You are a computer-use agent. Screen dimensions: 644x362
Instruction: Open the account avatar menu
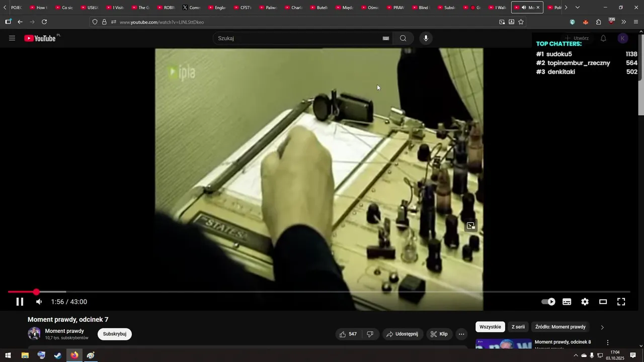click(623, 38)
